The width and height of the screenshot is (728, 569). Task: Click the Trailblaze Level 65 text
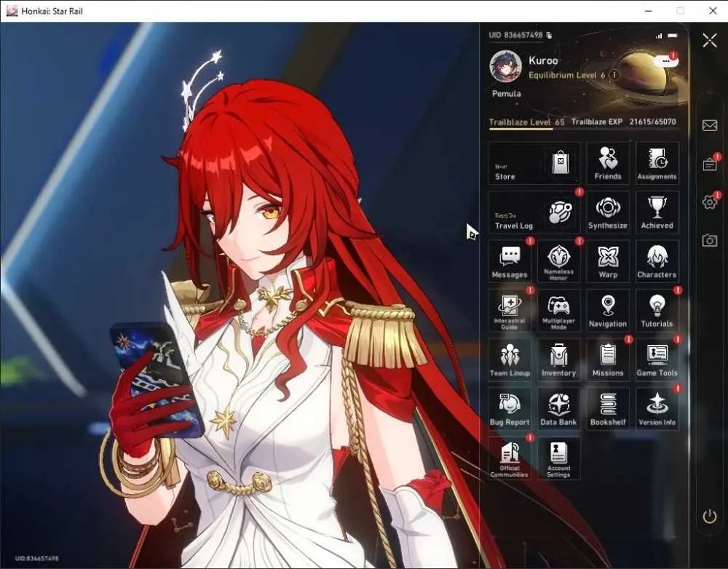click(x=526, y=122)
